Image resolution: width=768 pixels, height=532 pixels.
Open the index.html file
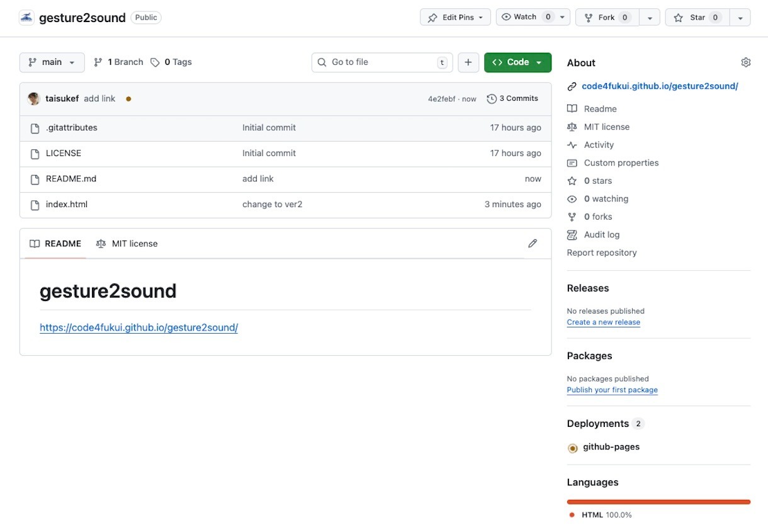click(x=67, y=205)
